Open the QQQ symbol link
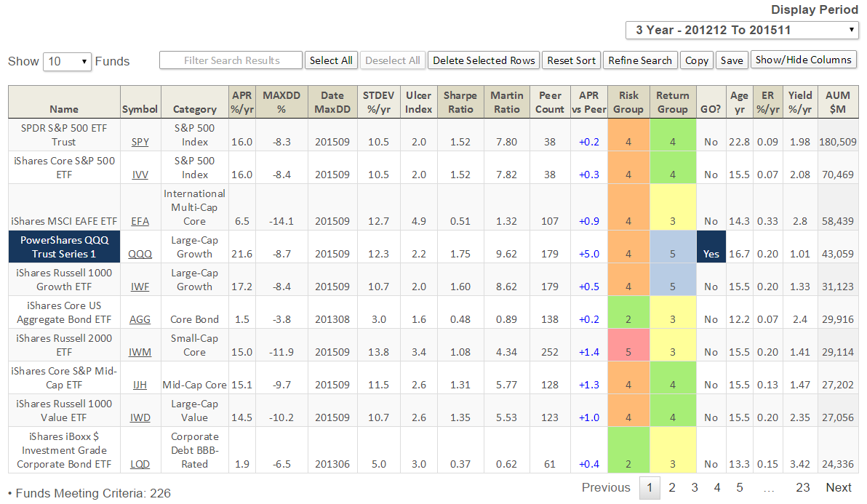The image size is (867, 504). (x=140, y=254)
